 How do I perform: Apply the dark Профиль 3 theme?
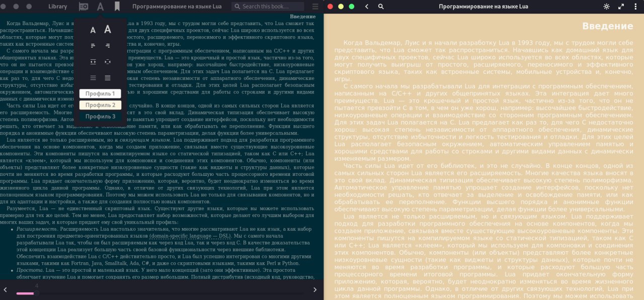point(100,117)
